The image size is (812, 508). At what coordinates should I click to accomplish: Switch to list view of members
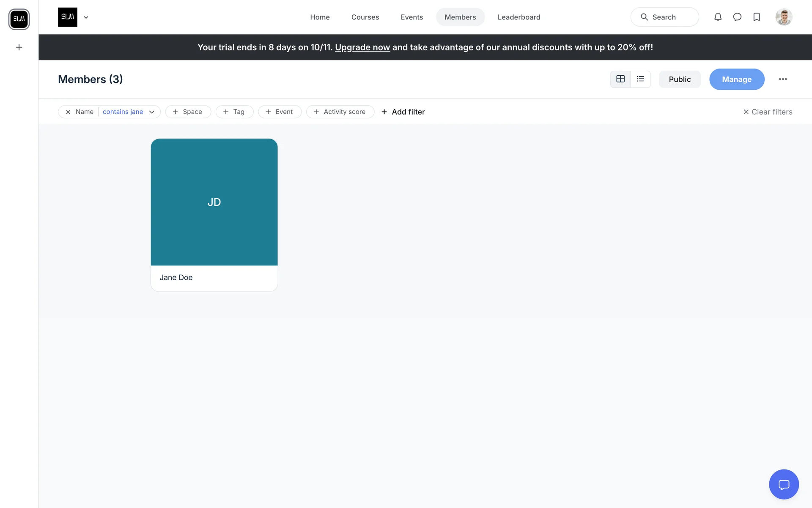(640, 79)
